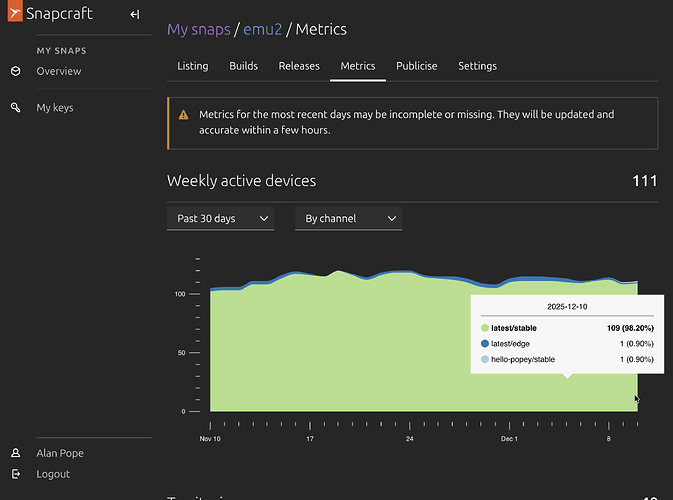Switch to the Releases tab
Image resolution: width=673 pixels, height=500 pixels.
click(x=299, y=66)
